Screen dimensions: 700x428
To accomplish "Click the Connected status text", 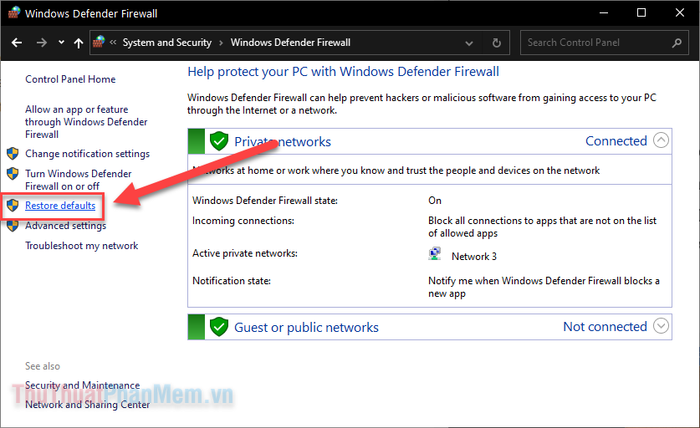I will click(616, 141).
